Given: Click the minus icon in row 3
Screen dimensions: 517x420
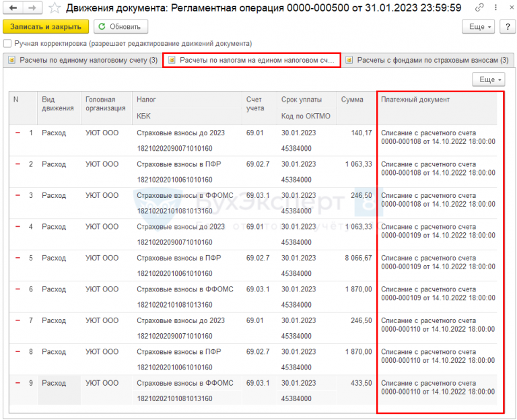Looking at the screenshot, I should (x=18, y=195).
